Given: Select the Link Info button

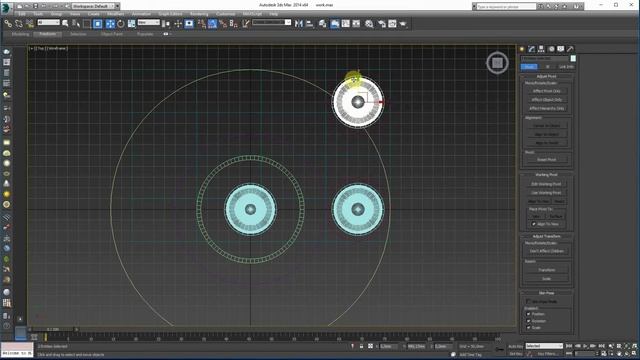Looking at the screenshot, I should click(x=566, y=67).
